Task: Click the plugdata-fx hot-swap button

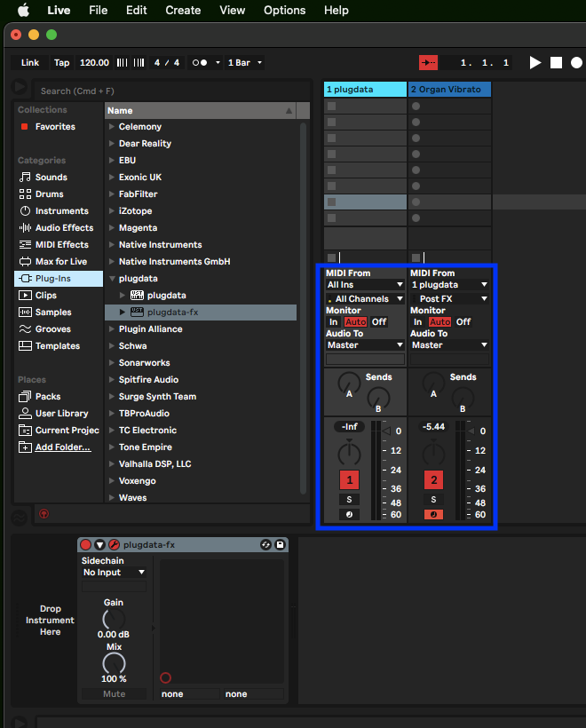Action: coord(265,544)
